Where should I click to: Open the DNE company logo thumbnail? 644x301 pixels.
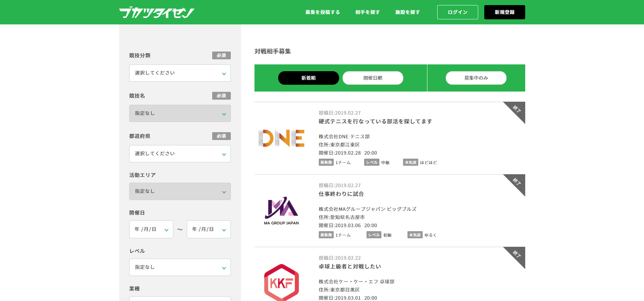pos(281,138)
